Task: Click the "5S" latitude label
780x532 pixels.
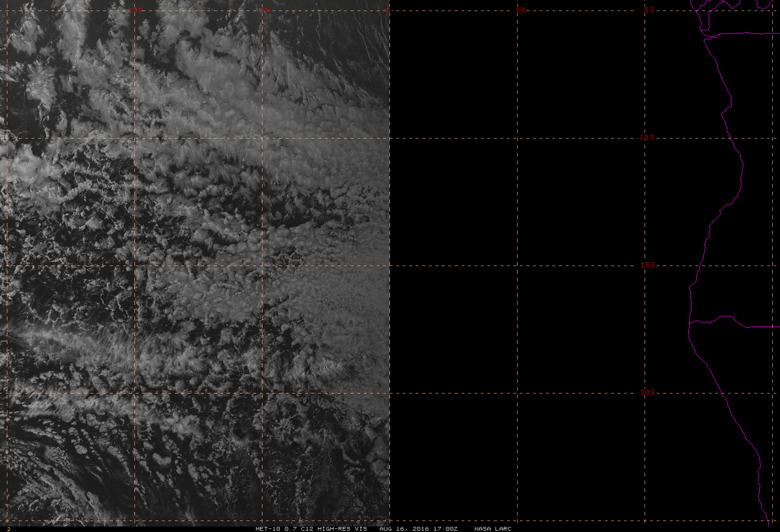Action: [x=649, y=10]
